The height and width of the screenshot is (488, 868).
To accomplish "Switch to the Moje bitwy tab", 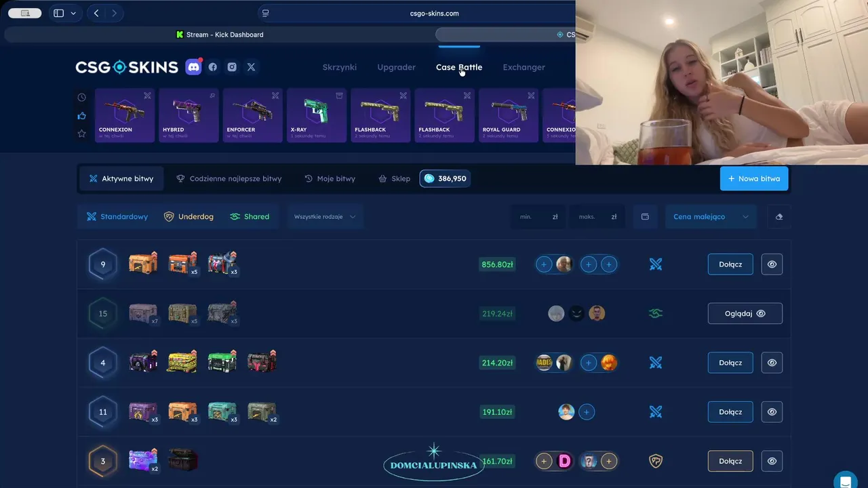I will 330,179.
